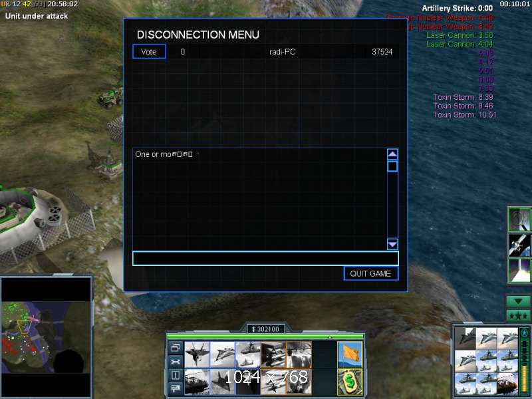
Task: Activate the radar scan power icon above satellite
Action: tap(519, 219)
